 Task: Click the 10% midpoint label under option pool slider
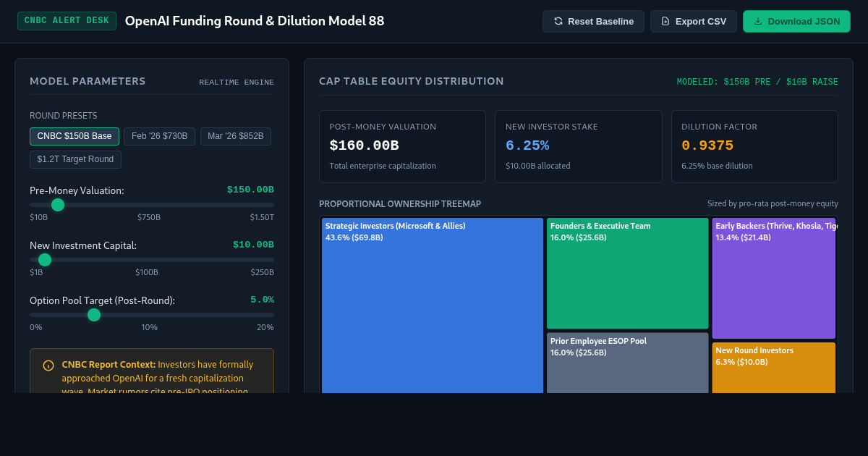[149, 327]
